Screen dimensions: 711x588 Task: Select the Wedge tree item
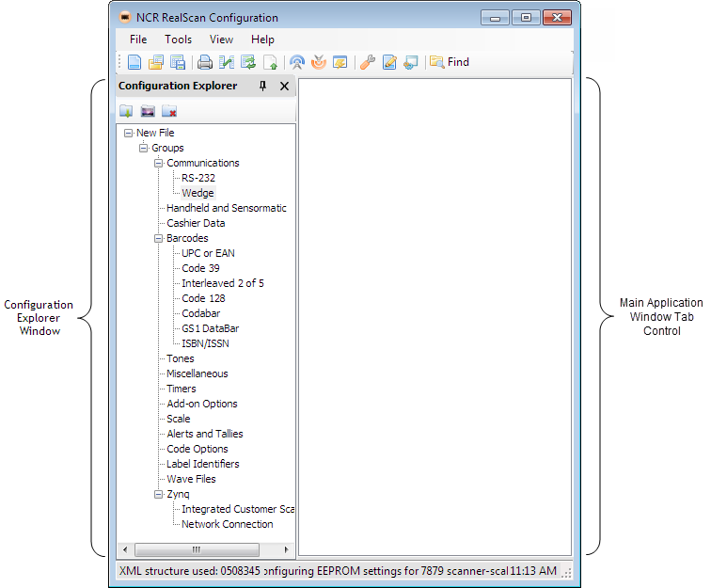click(x=197, y=193)
